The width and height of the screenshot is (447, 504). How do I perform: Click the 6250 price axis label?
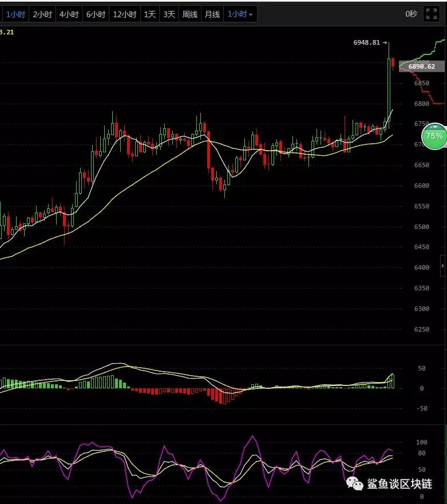pos(422,329)
